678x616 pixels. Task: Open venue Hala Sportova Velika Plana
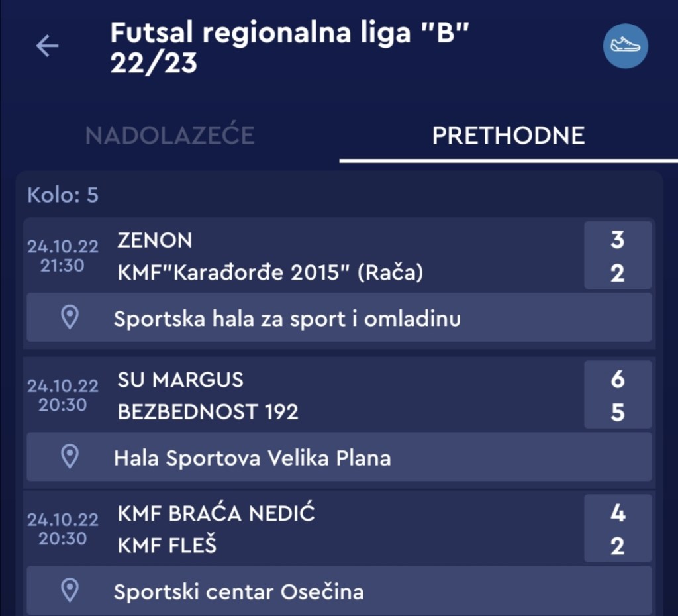252,458
